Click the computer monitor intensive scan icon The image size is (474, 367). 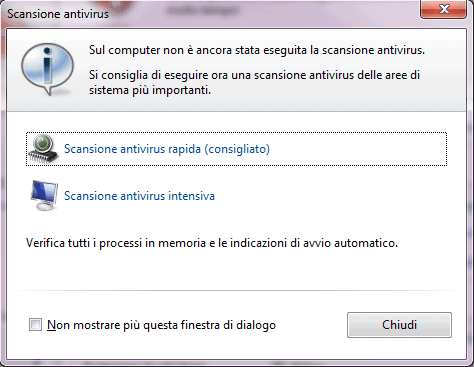(x=44, y=196)
